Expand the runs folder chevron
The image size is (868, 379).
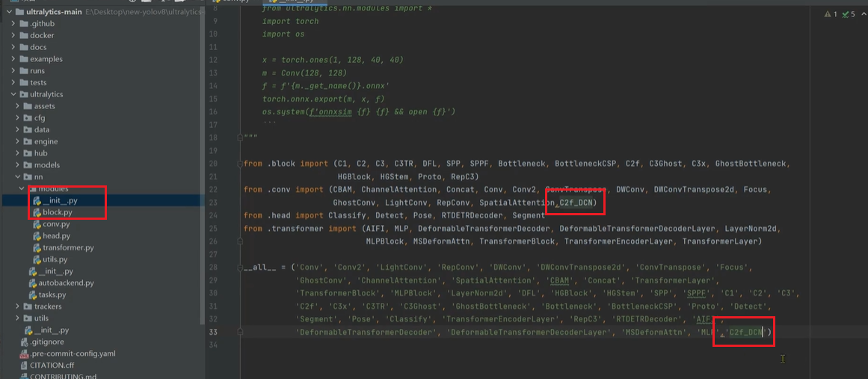pos(14,71)
